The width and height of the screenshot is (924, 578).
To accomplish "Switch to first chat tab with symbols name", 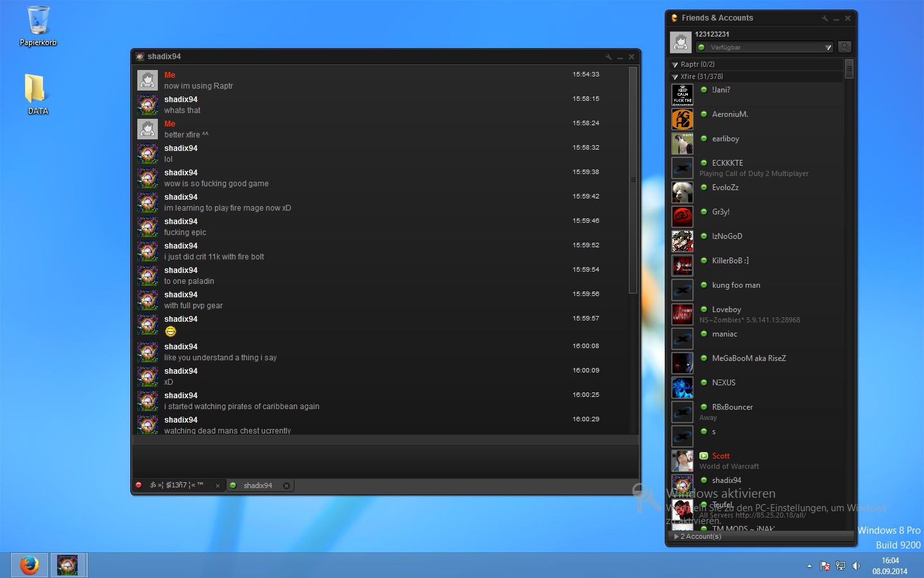I will (x=176, y=486).
